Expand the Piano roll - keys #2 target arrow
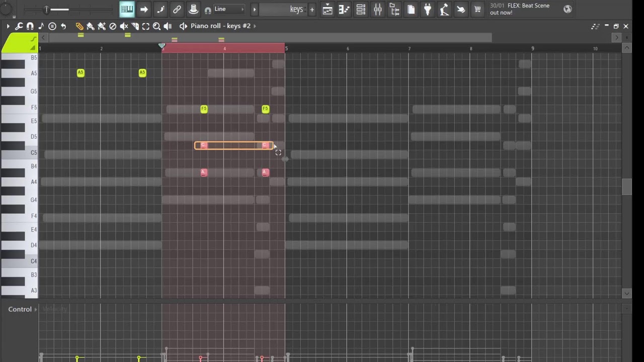This screenshot has width=644, height=362. click(255, 26)
